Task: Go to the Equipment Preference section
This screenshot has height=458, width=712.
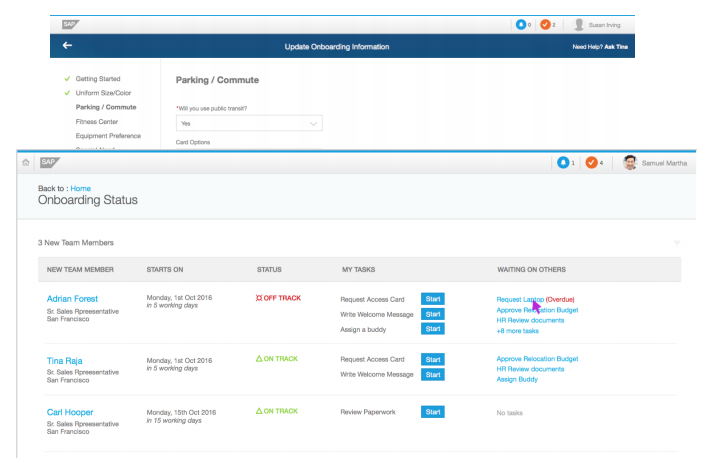Action: pos(108,135)
